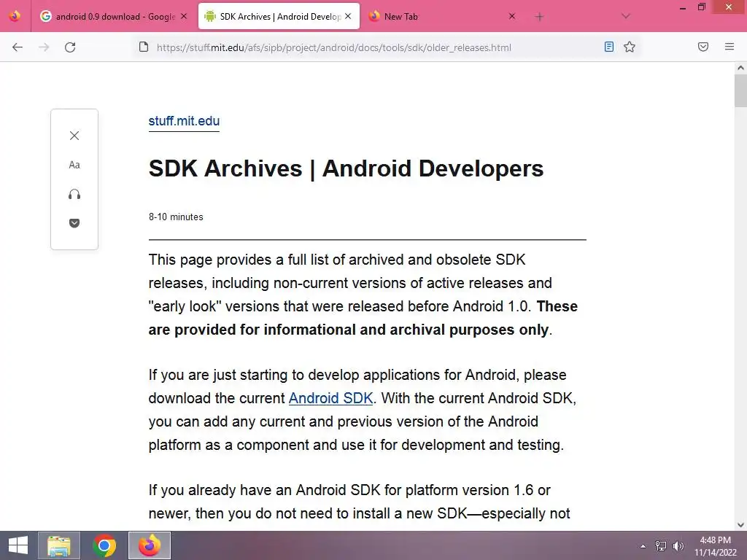This screenshot has height=560, width=747.
Task: Go forward one page
Action: point(44,47)
